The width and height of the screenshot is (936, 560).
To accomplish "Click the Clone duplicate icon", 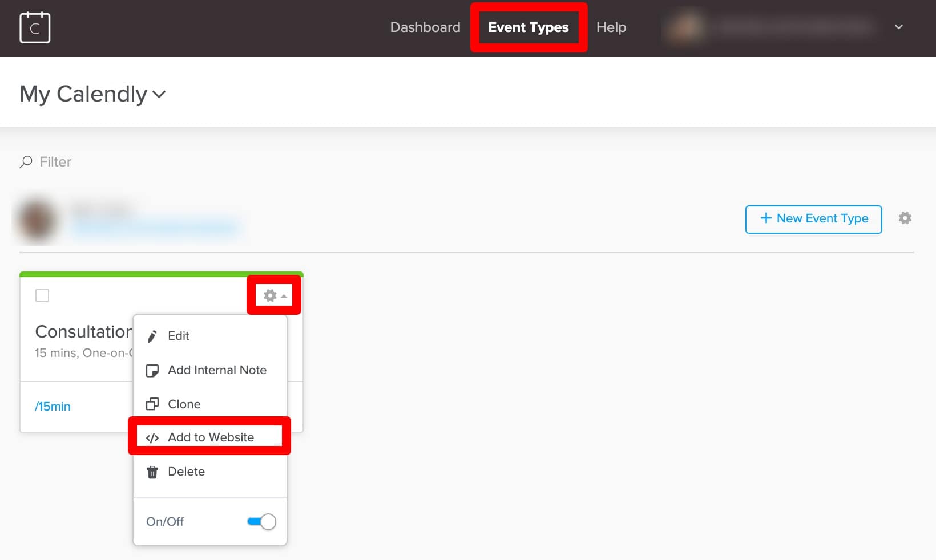I will (x=152, y=404).
